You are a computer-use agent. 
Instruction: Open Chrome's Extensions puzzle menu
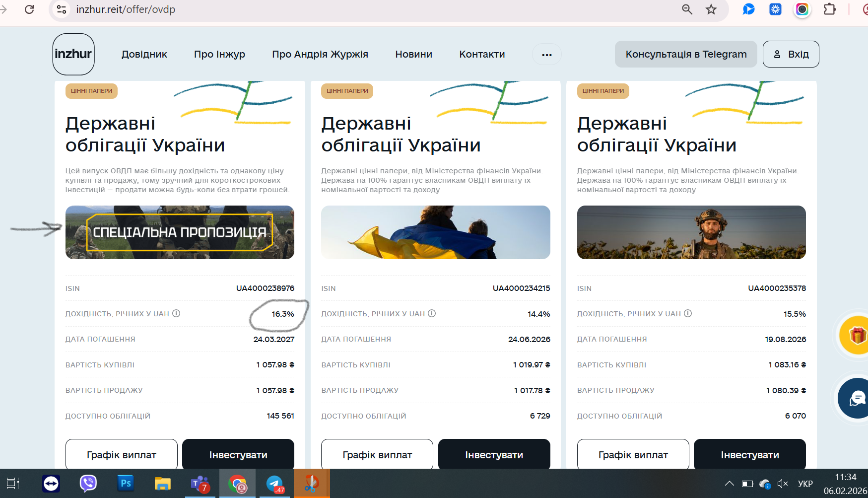pyautogui.click(x=830, y=9)
